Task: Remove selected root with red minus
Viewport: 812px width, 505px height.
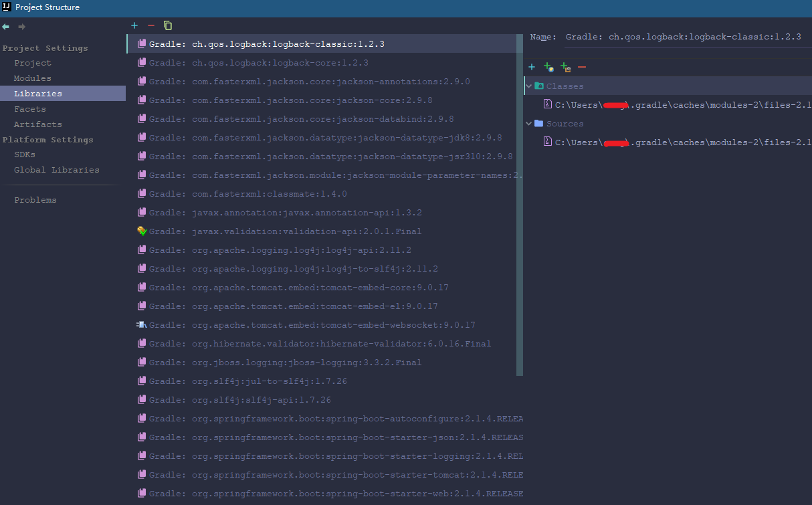Action: pos(582,67)
